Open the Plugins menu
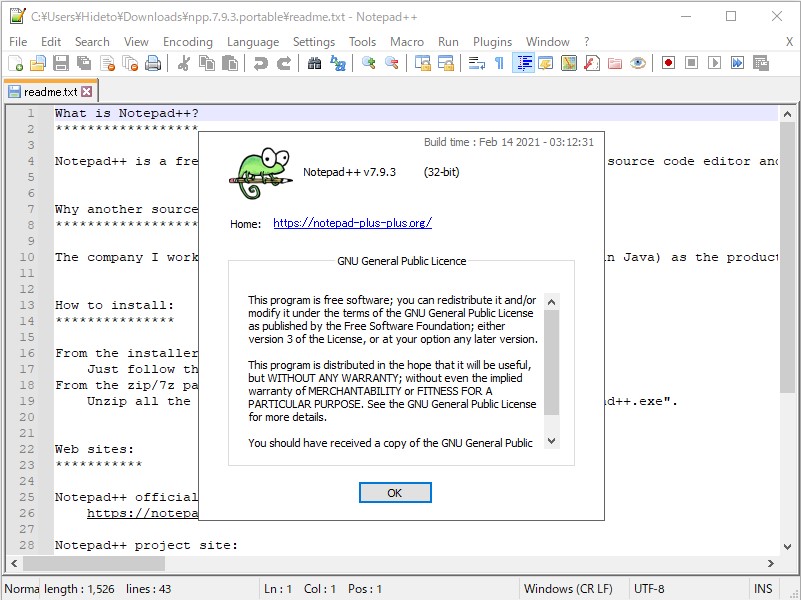Screen dimensions: 801x600 pos(492,42)
